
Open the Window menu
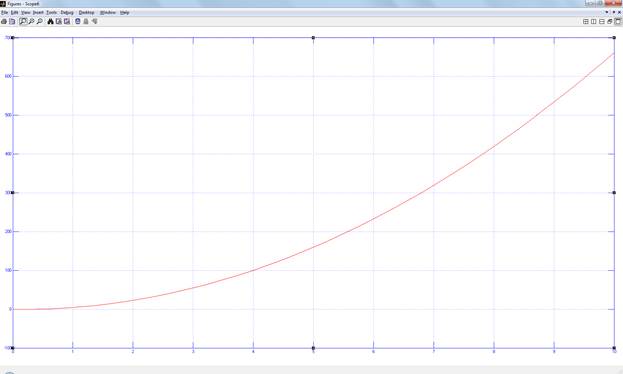tap(108, 13)
